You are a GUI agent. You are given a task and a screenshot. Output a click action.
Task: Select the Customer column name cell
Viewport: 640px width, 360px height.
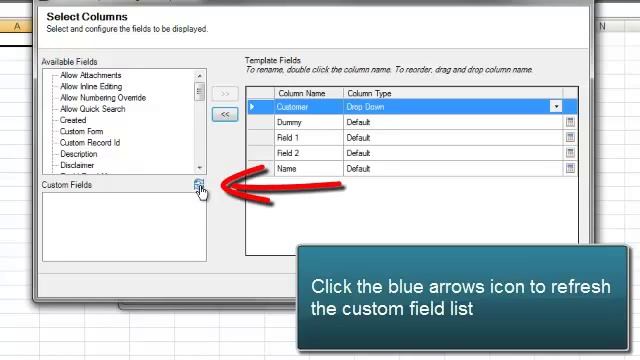coord(309,107)
